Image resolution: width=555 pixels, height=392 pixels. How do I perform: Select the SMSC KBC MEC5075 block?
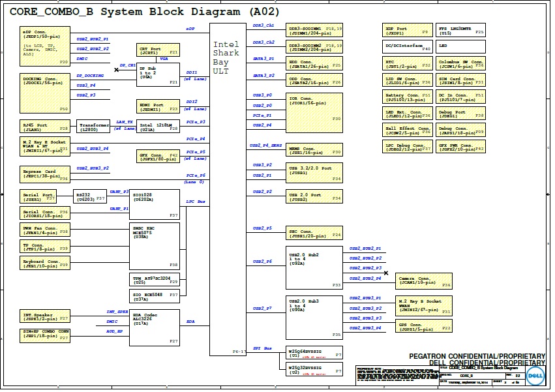tap(155, 245)
